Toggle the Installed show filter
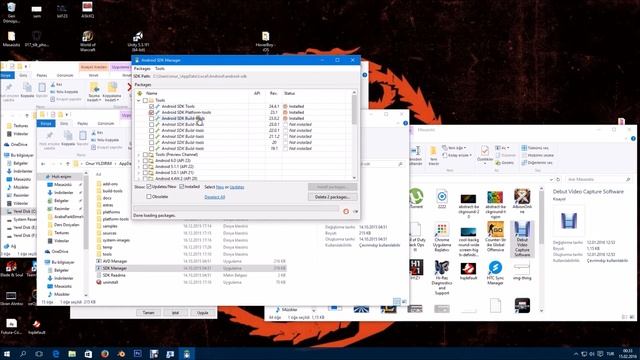Image resolution: width=640 pixels, height=360 pixels. [182, 187]
